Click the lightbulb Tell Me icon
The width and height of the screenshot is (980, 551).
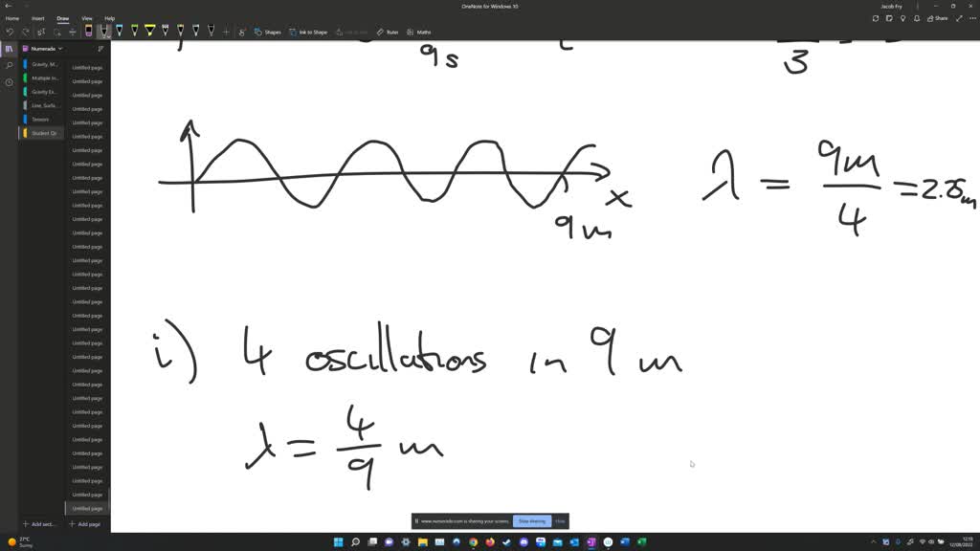902,19
